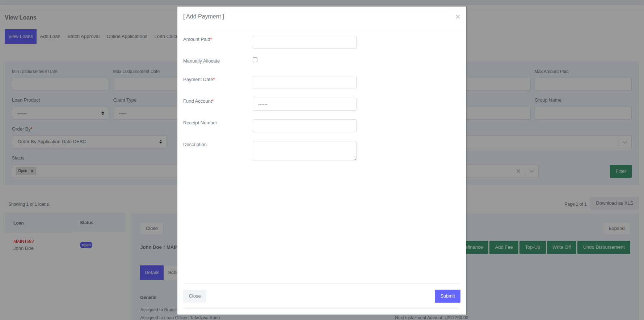Image resolution: width=644 pixels, height=320 pixels.
Task: Click the Payment Date field
Action: 304,82
